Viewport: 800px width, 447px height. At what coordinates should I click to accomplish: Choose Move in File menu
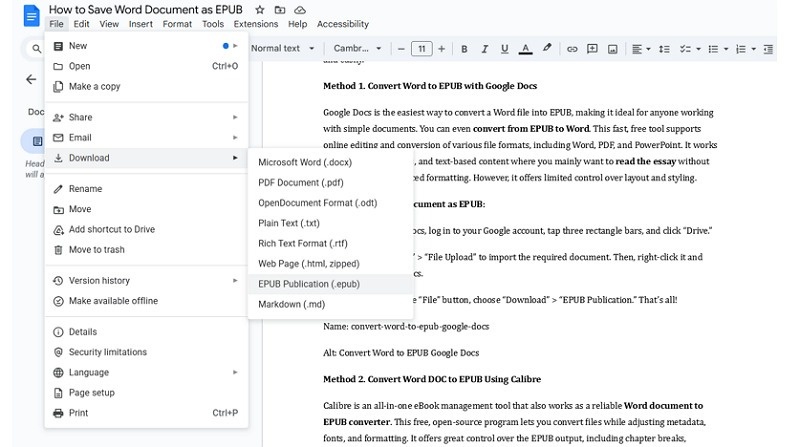tap(146, 209)
